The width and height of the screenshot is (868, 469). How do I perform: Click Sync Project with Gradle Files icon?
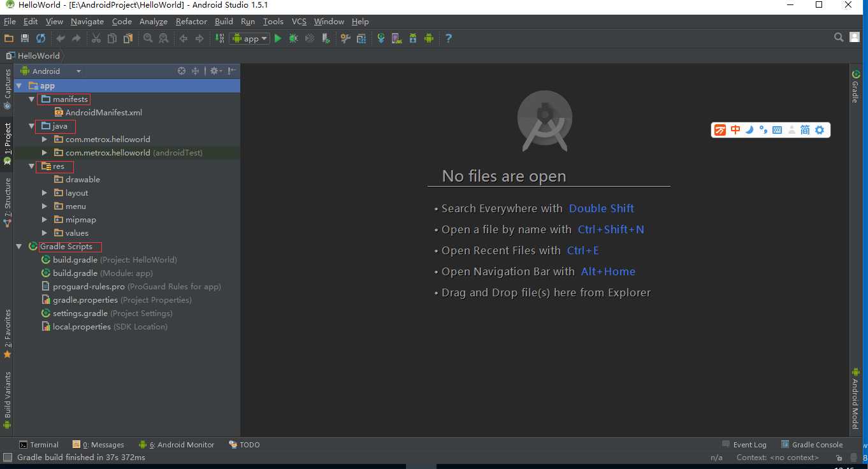coord(381,38)
